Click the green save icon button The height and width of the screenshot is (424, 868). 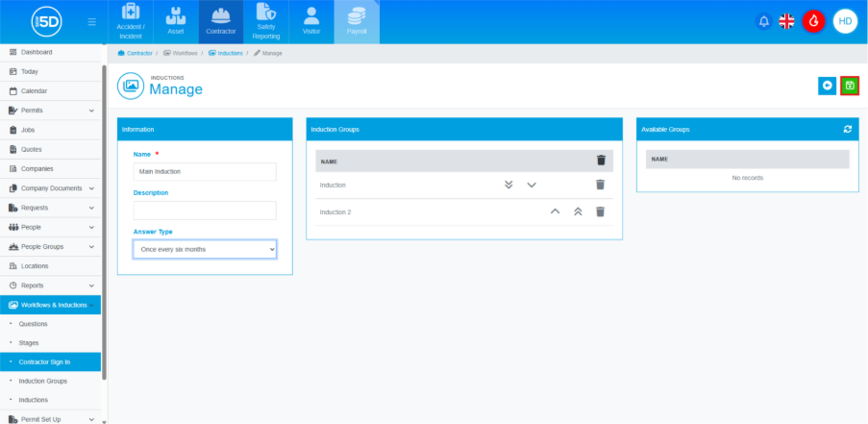click(x=849, y=86)
